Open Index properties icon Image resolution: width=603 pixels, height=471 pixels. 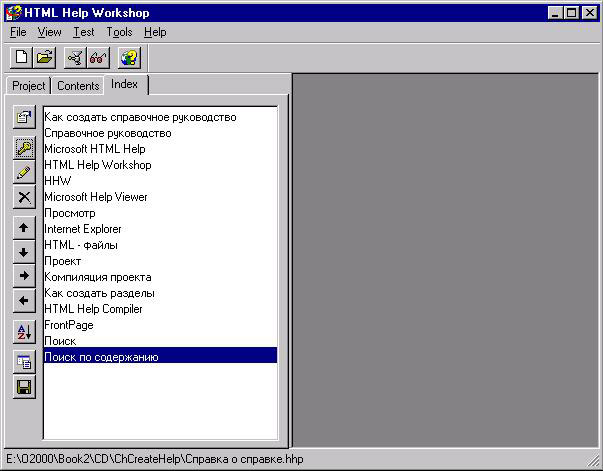(24, 117)
